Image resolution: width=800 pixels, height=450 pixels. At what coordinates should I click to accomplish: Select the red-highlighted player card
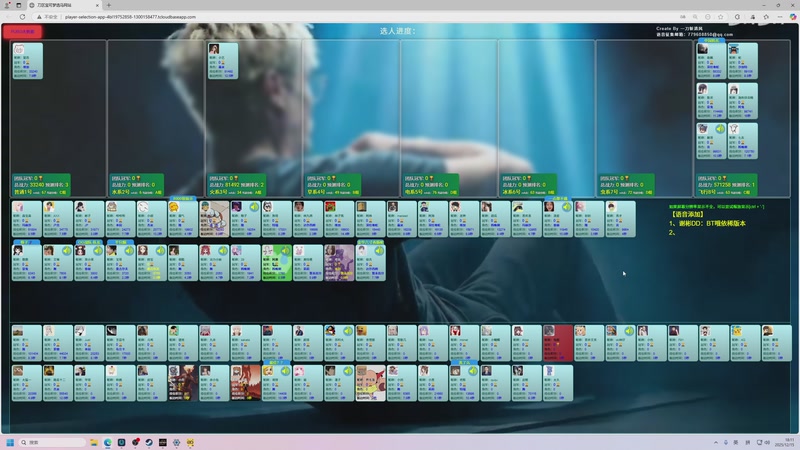pyautogui.click(x=558, y=343)
